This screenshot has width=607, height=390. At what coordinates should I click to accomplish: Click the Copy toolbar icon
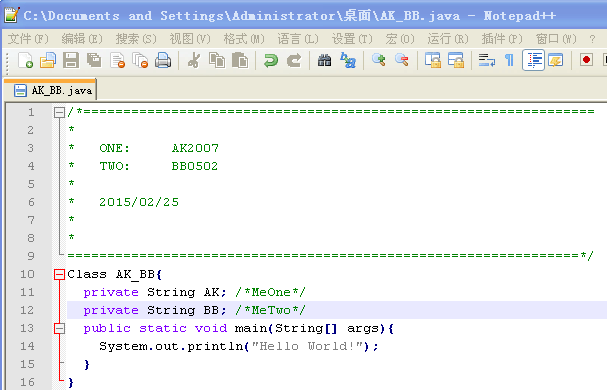point(217,60)
